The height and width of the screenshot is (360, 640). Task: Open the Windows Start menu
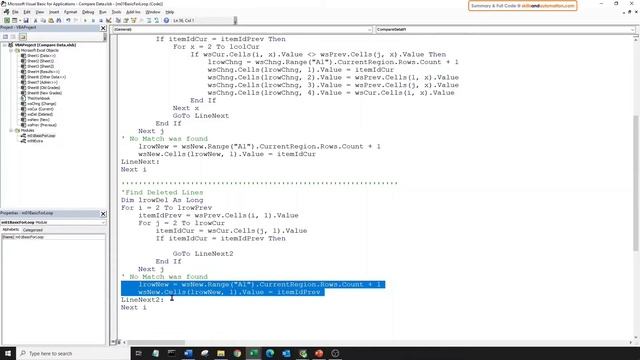pyautogui.click(x=8, y=353)
